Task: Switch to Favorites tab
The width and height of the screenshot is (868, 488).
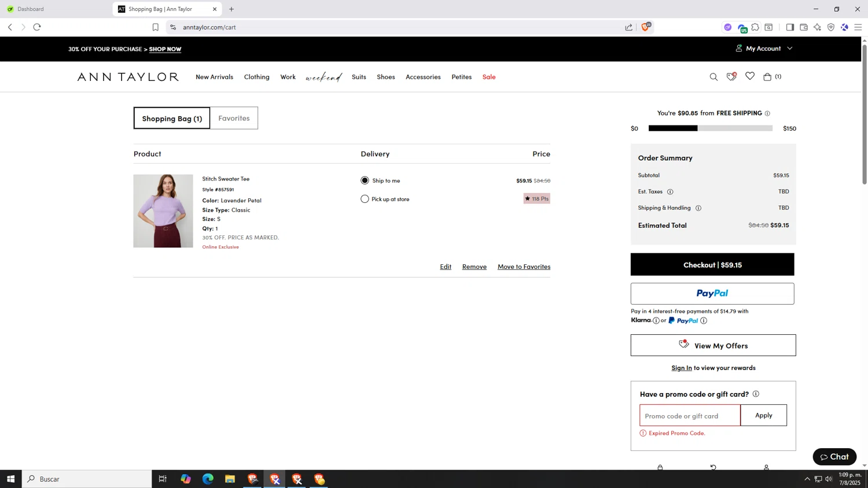Action: pyautogui.click(x=234, y=118)
